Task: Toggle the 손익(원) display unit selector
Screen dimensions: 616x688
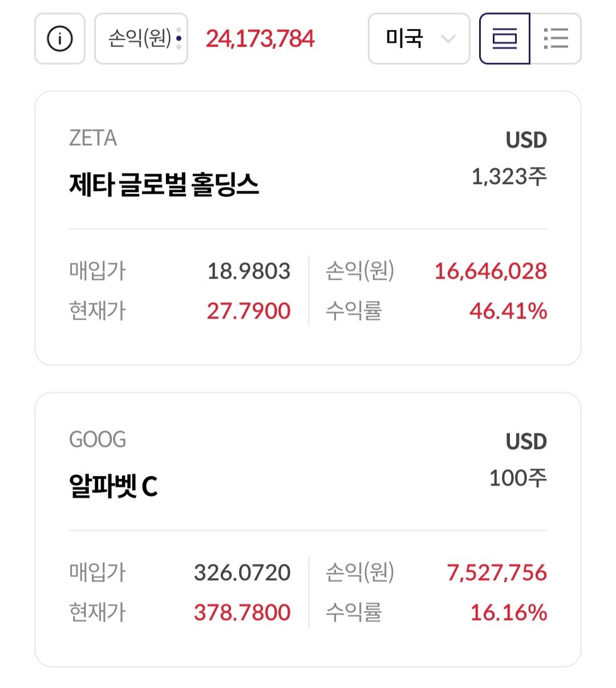Action: pos(141,39)
